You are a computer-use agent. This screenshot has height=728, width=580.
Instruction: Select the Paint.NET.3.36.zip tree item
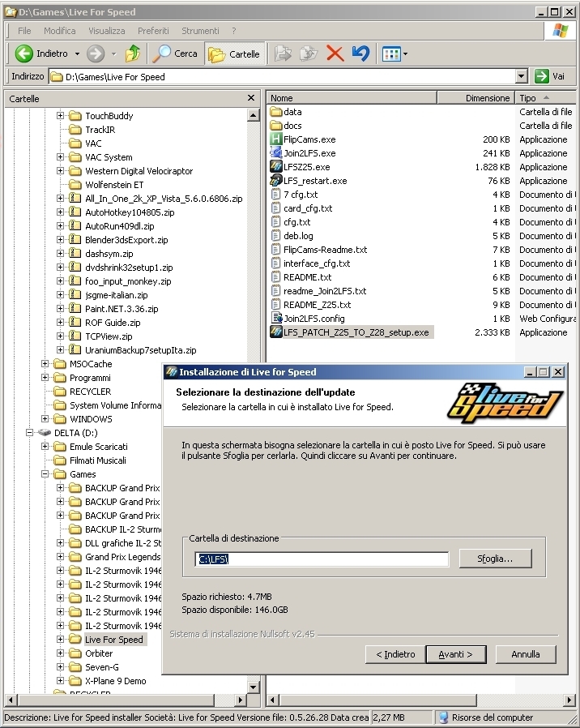[122, 308]
